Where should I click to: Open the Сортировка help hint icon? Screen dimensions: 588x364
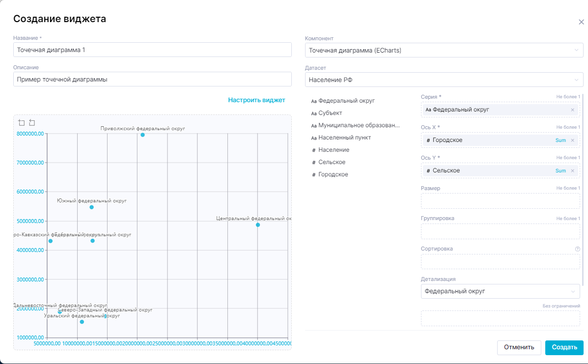point(578,249)
